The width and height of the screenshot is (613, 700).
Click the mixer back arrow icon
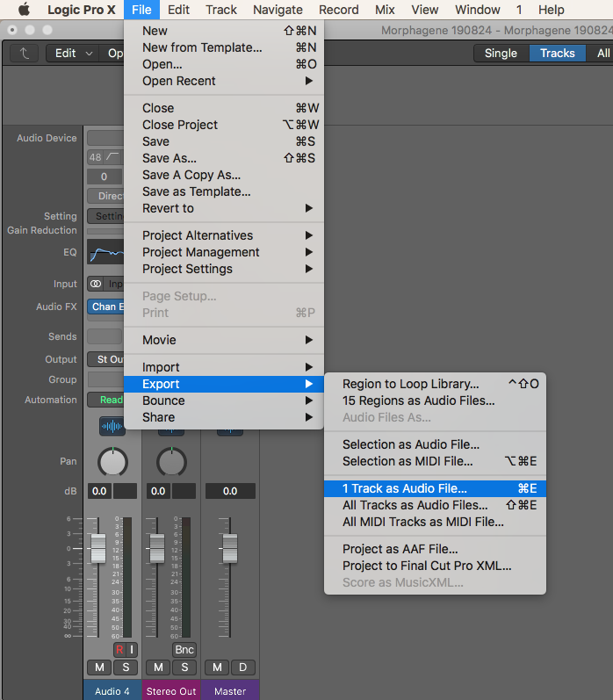coord(25,53)
